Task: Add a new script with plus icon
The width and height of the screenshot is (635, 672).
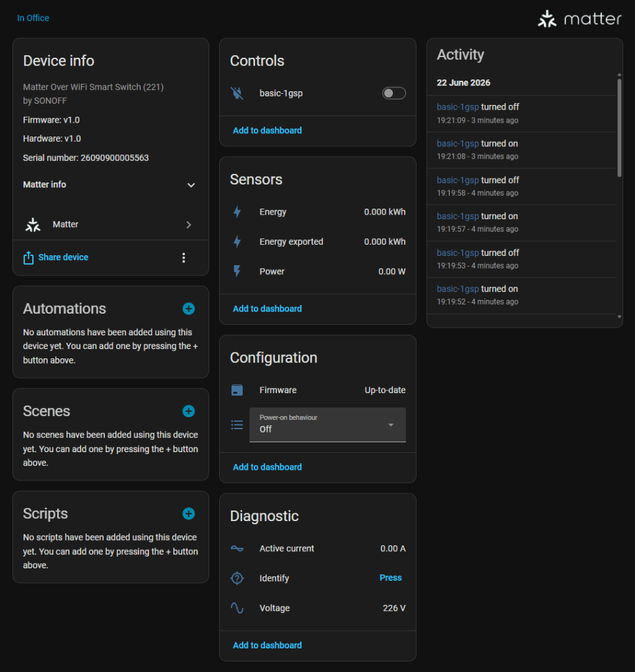Action: [188, 513]
